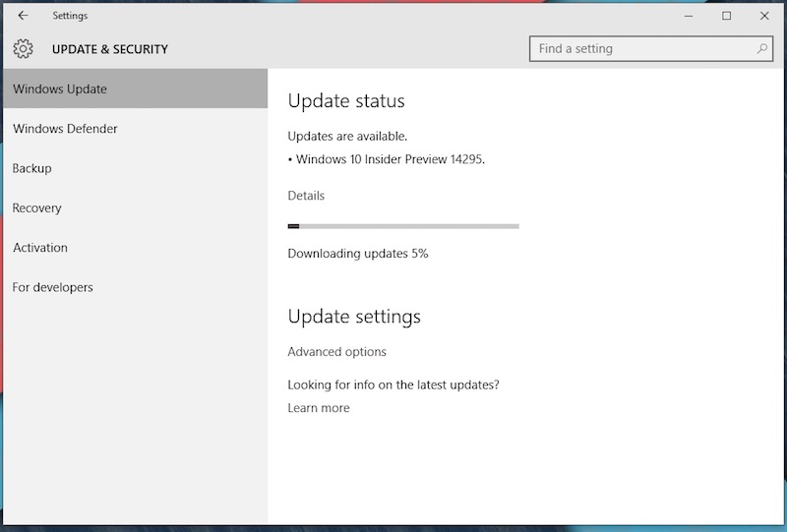This screenshot has height=532, width=787.
Task: Go back with the arrow icon
Action: tap(23, 16)
